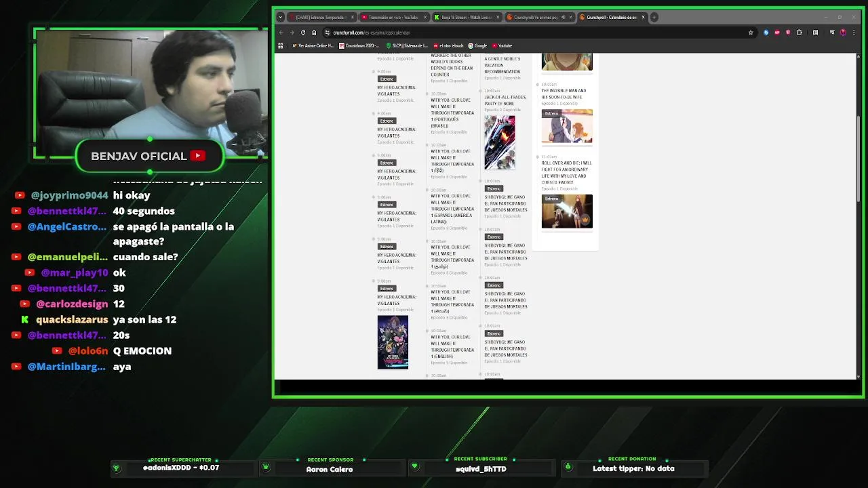The height and width of the screenshot is (488, 868).
Task: Open the browser profile avatar
Action: 843,33
